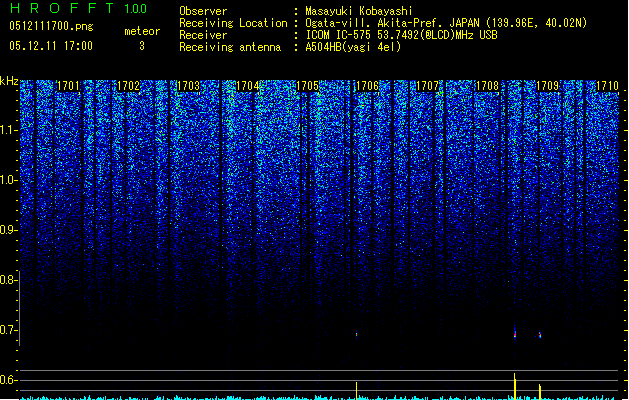Select observer name Masayuki Kobayashi
This screenshot has width=629, height=400.
tap(359, 11)
